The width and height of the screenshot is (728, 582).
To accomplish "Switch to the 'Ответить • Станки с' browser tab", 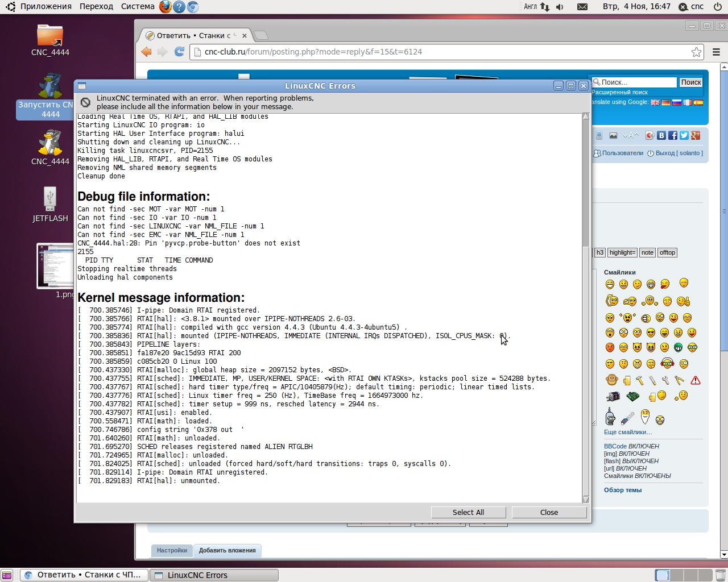I will [x=196, y=35].
